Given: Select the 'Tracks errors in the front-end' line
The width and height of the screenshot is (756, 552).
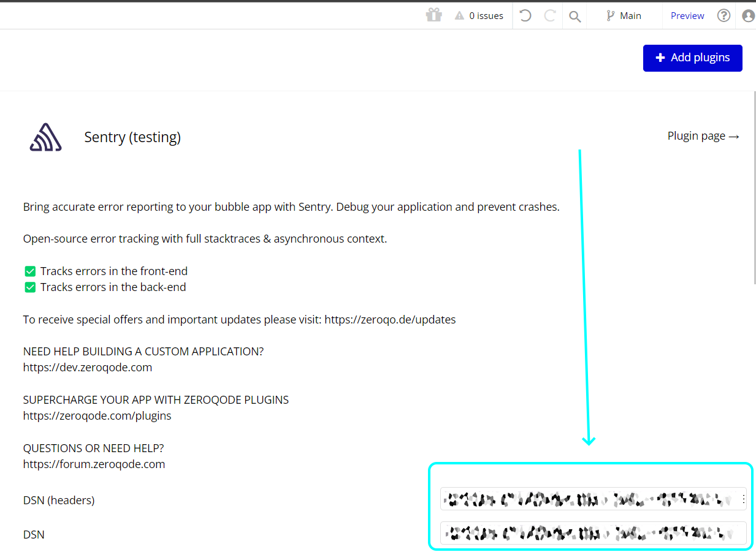Looking at the screenshot, I should point(105,271).
